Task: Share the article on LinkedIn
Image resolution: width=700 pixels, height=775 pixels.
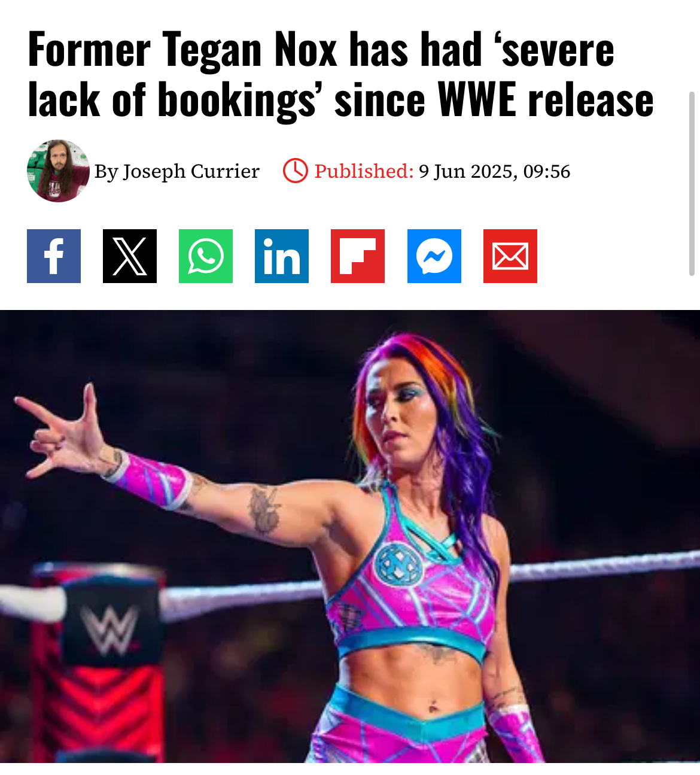Action: [x=282, y=256]
